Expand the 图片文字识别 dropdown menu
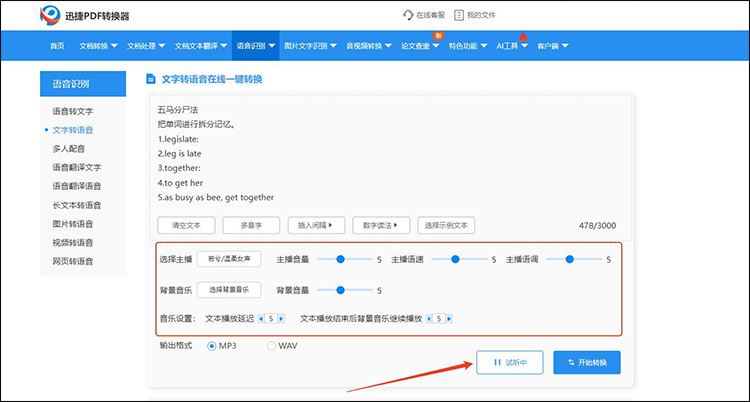Viewport: 750px width, 402px height. 310,46
